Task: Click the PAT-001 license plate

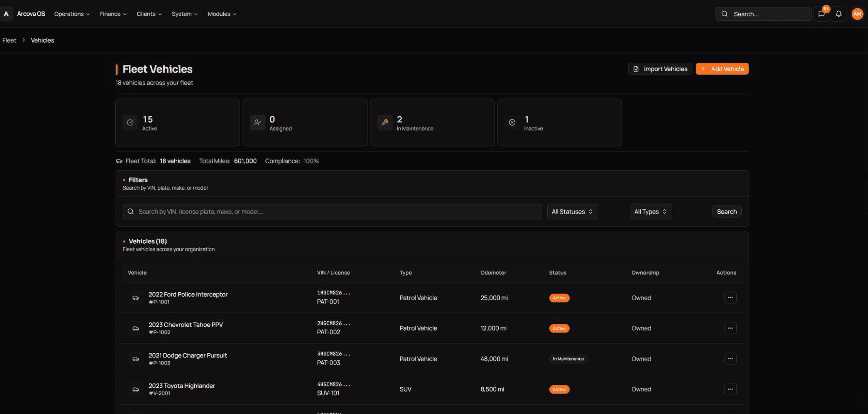Action: click(x=328, y=302)
